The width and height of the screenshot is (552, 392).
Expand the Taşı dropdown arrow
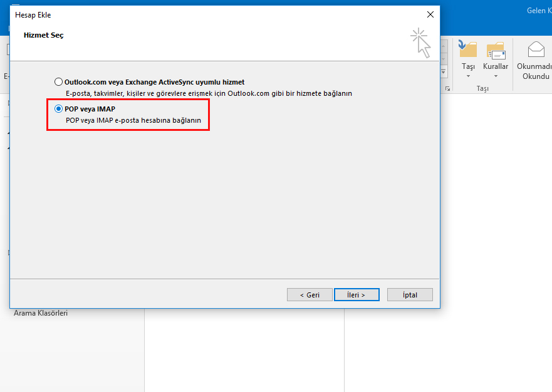[468, 76]
